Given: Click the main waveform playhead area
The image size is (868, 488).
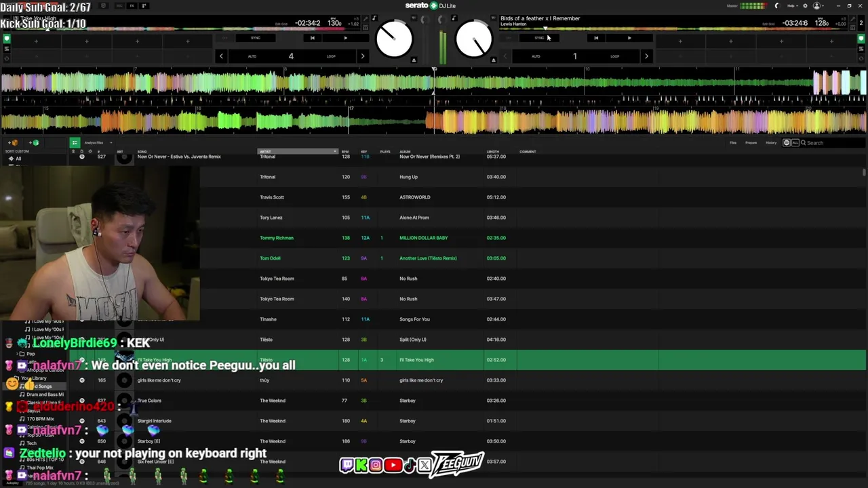Looking at the screenshot, I should (x=434, y=100).
